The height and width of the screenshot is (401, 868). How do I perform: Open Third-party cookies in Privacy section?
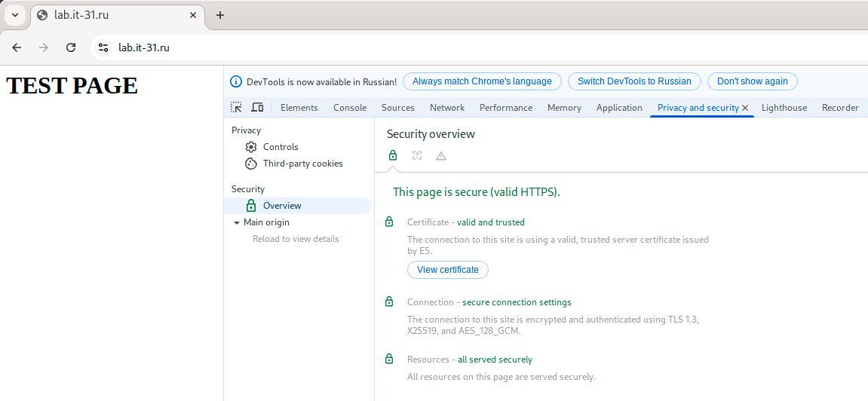click(302, 164)
